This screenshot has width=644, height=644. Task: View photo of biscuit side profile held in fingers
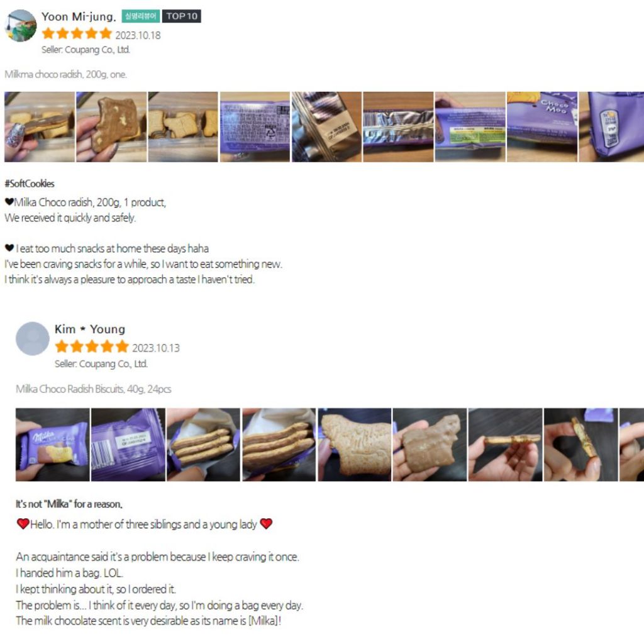tap(505, 445)
